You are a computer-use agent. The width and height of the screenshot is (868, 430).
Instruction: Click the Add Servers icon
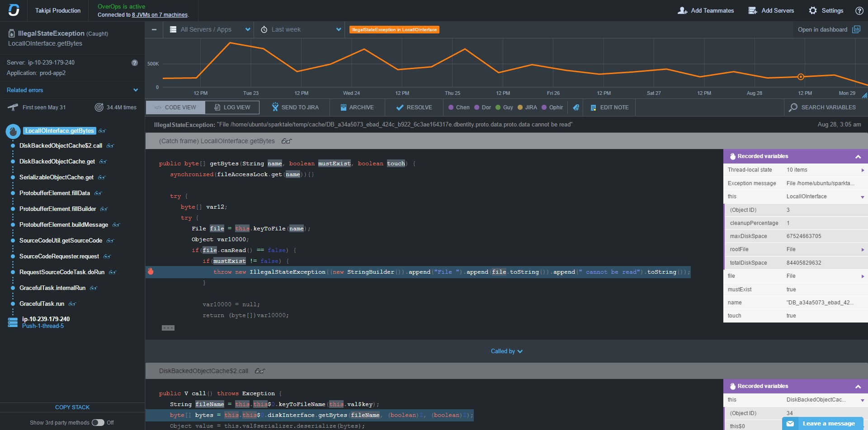point(753,10)
